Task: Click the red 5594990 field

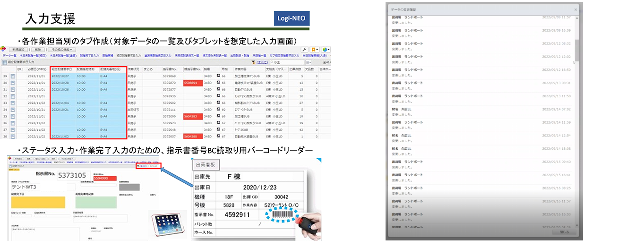Action: click(104, 179)
